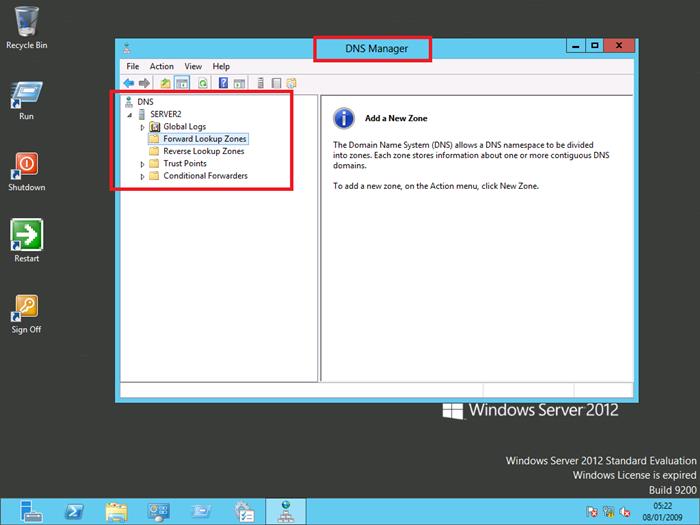
Task: Go back with the blue Back arrow
Action: pyautogui.click(x=129, y=83)
